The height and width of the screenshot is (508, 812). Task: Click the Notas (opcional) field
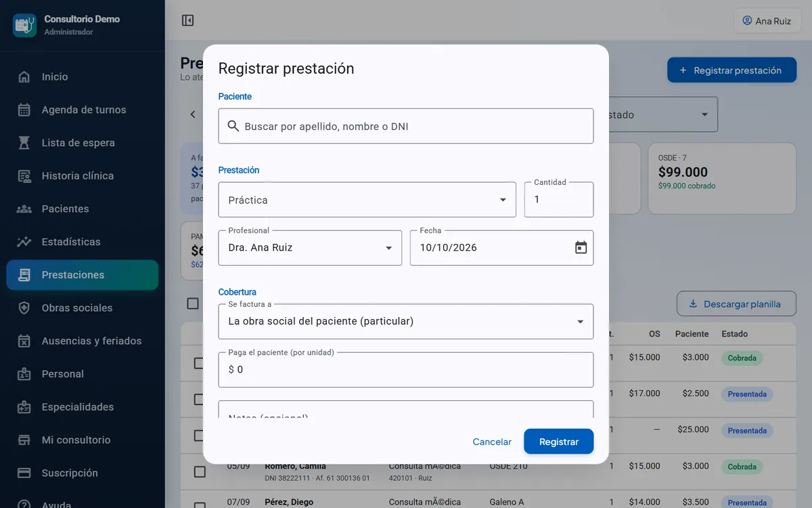(x=406, y=409)
